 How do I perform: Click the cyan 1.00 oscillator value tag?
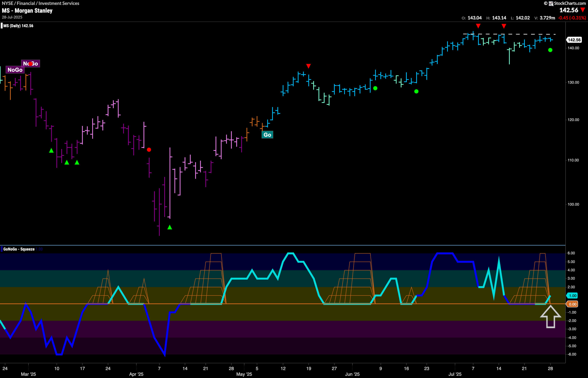572,295
